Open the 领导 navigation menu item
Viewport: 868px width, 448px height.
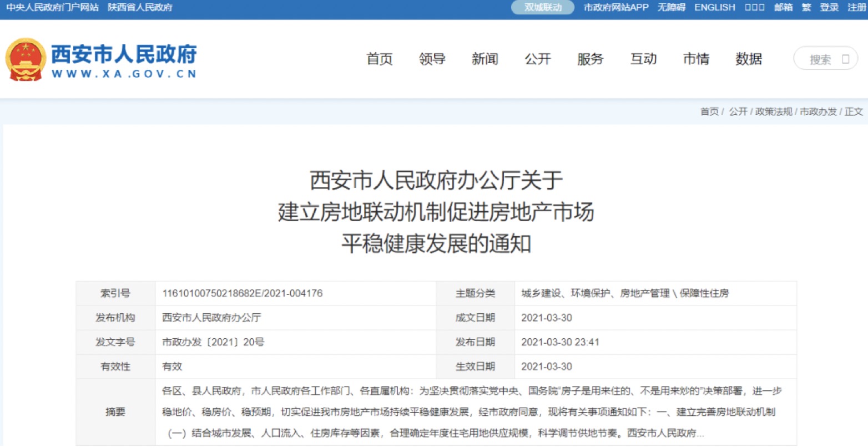[x=432, y=59]
